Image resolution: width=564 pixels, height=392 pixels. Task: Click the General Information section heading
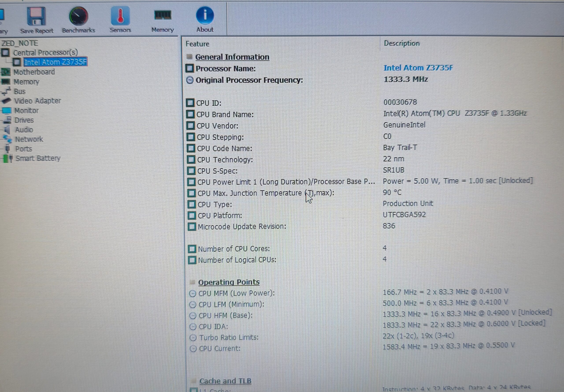click(x=232, y=57)
